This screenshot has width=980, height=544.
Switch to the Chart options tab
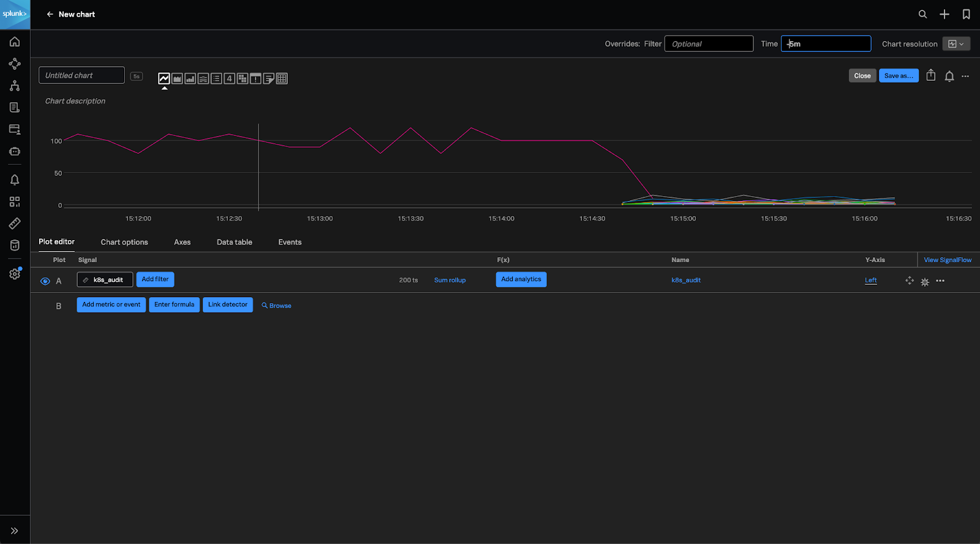(x=124, y=243)
